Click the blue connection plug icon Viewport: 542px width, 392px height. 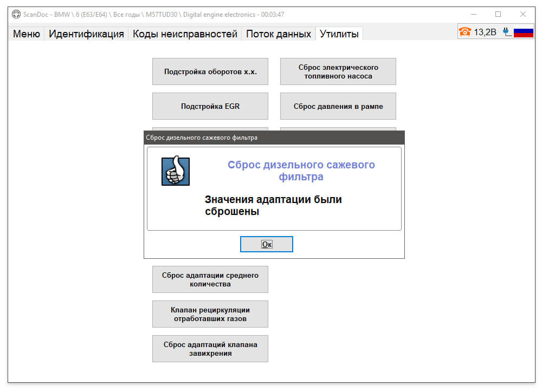click(507, 32)
